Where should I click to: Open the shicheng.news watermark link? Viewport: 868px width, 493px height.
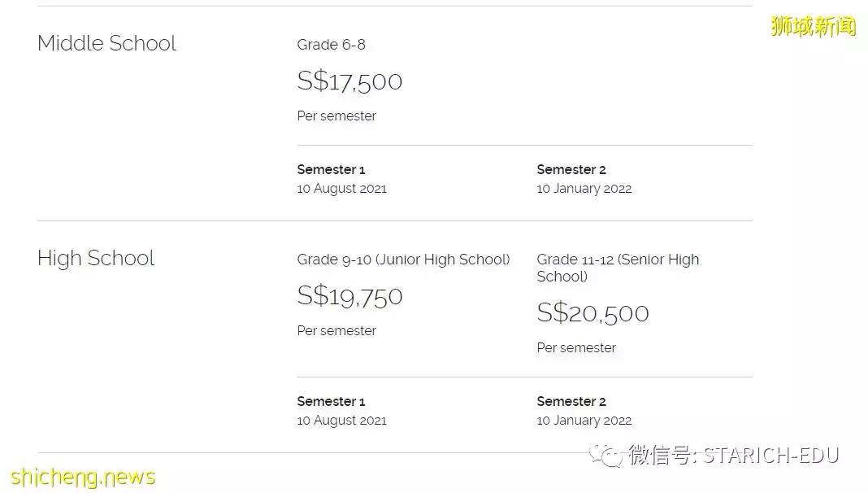coord(83,477)
